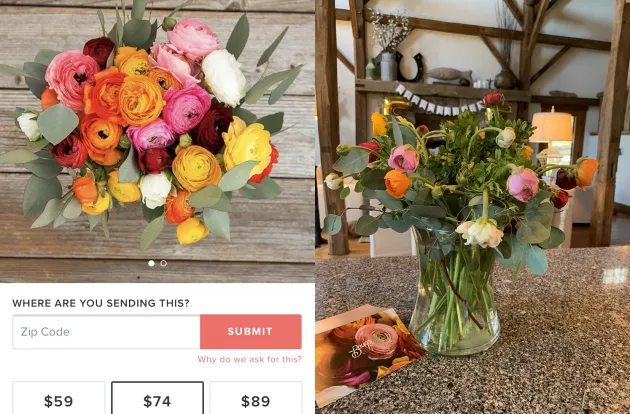The height and width of the screenshot is (414, 630).
Task: Click the glass vase in the photo
Action: pyautogui.click(x=455, y=293)
